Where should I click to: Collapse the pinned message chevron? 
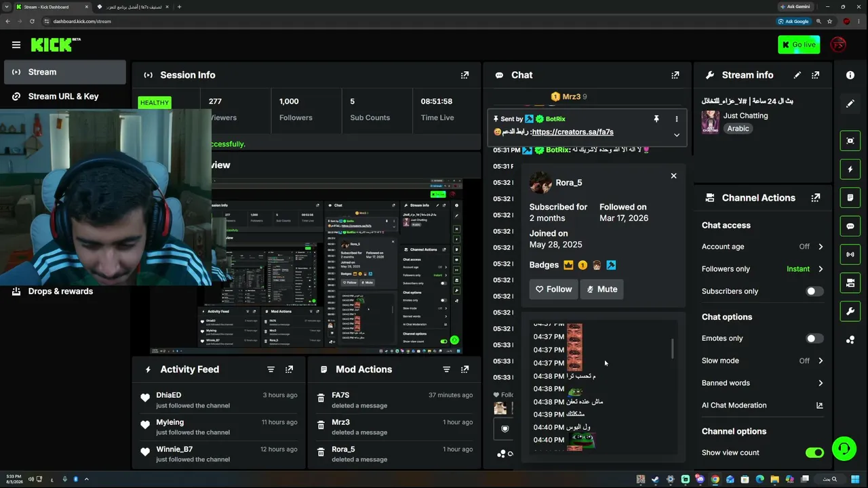click(676, 135)
